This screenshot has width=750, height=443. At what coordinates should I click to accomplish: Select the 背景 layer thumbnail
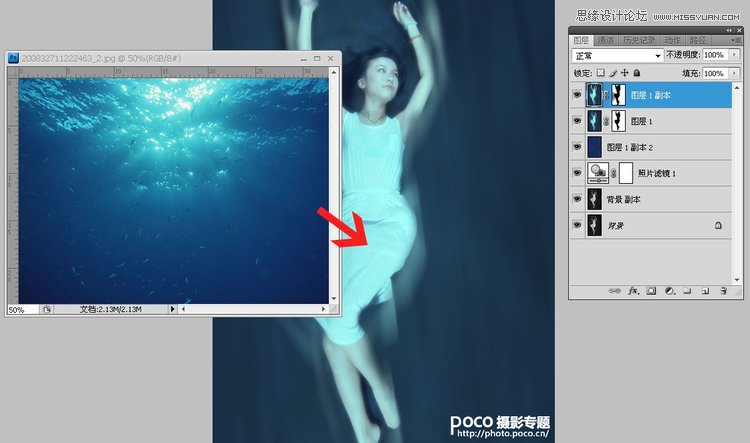(594, 225)
